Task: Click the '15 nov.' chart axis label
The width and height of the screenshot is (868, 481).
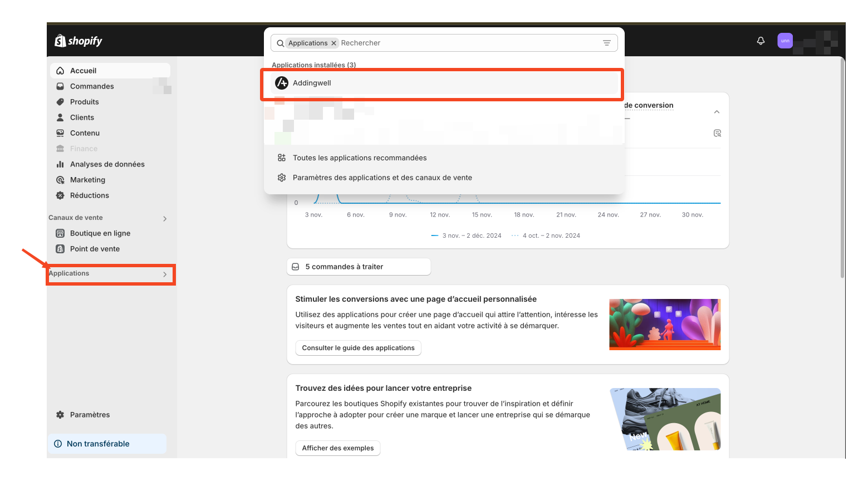Action: click(482, 214)
